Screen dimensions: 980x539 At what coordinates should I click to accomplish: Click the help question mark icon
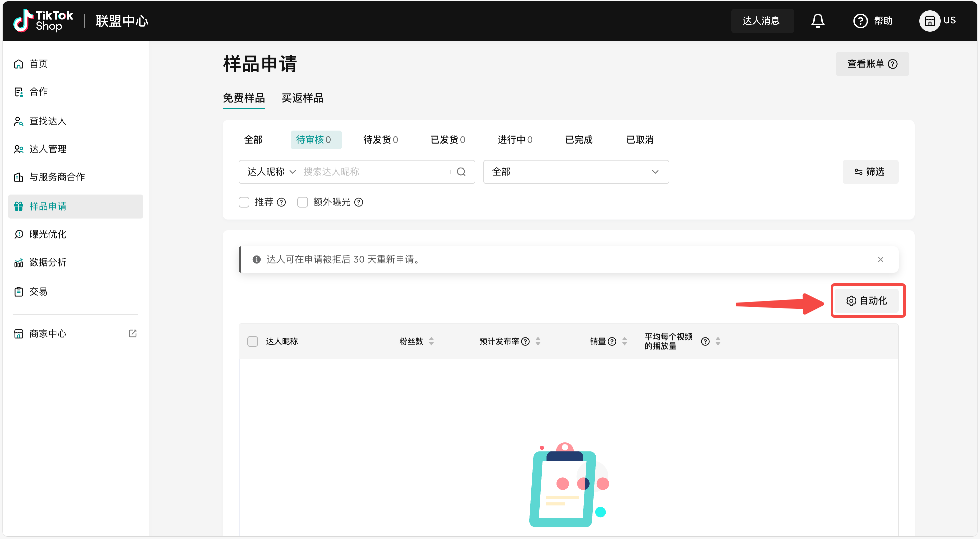coord(860,21)
